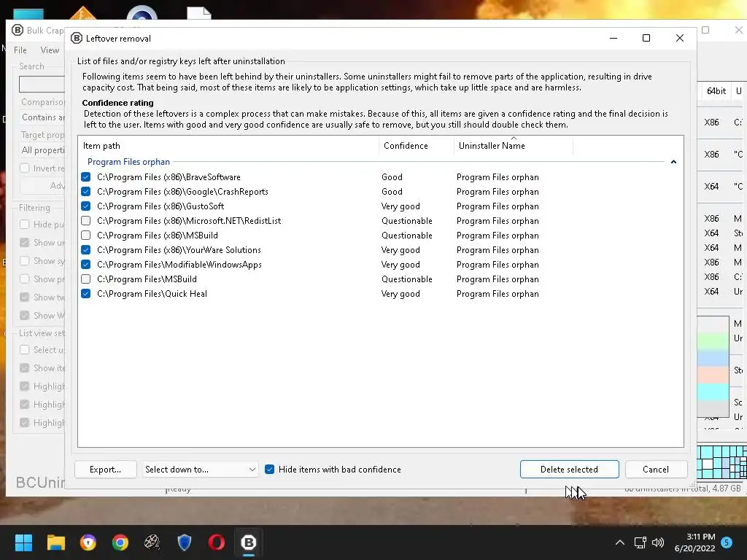Uncheck GustoSoft folder item
This screenshot has height=560, width=747.
coord(86,206)
